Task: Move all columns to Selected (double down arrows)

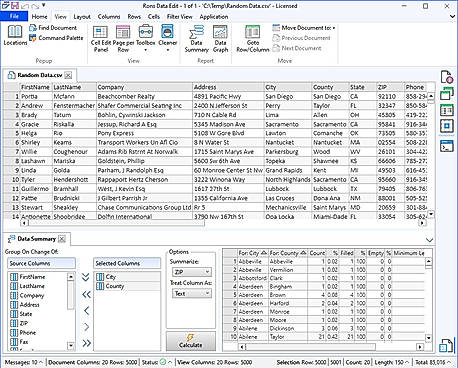Action: pyautogui.click(x=86, y=277)
